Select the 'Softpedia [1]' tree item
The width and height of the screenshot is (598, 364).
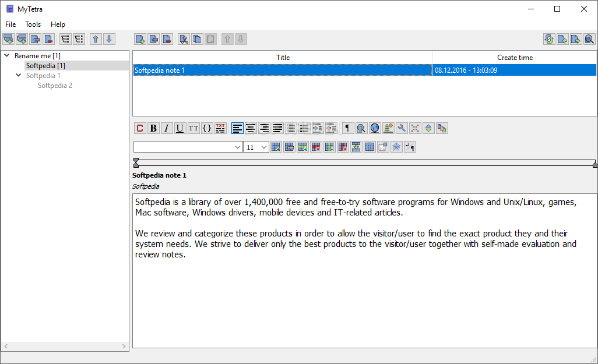[45, 66]
